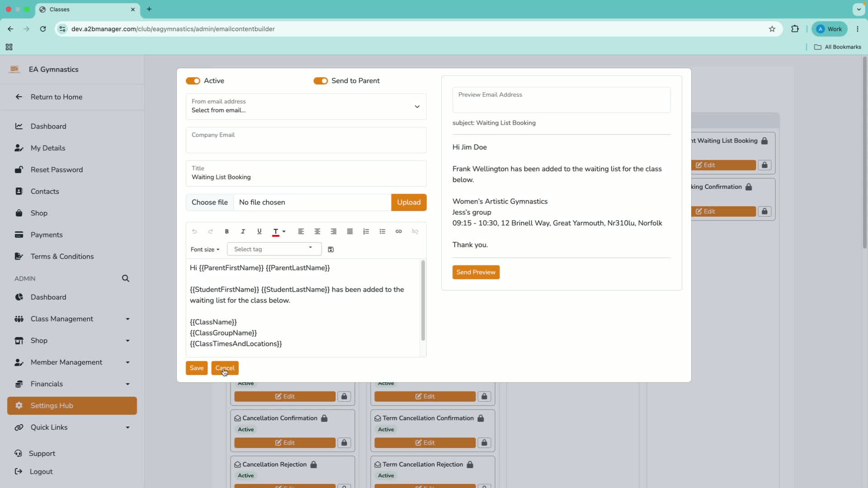Click the Upload button

click(x=409, y=202)
